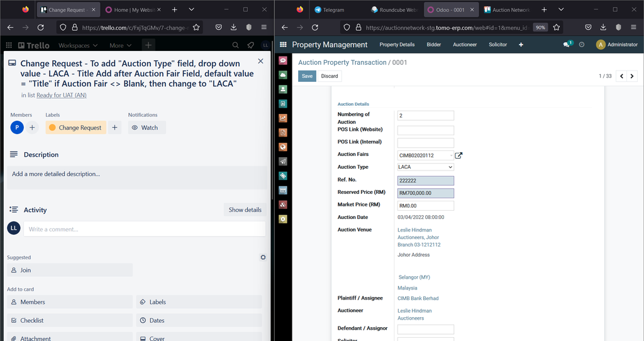This screenshot has width=644, height=341.
Task: Open CIMB Bank Berhad plaintiff link
Action: pyautogui.click(x=418, y=298)
